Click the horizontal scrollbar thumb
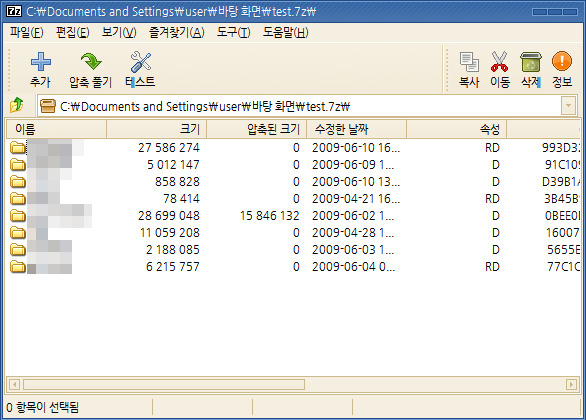Screen dimensions: 586x420 pyautogui.click(x=164, y=384)
